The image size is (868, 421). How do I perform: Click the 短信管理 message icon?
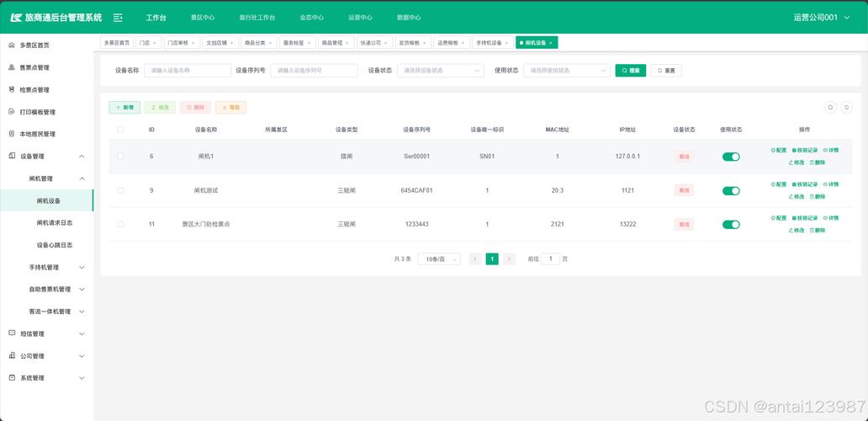[x=12, y=333]
